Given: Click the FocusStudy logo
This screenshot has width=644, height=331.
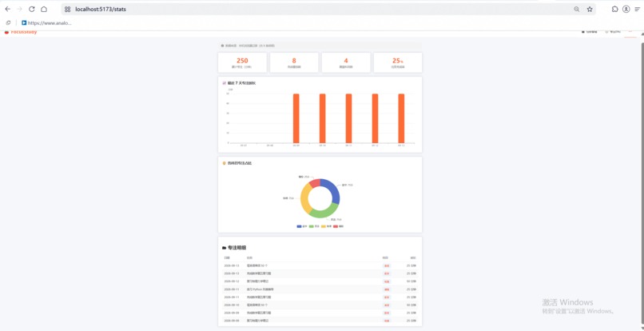Looking at the screenshot, I should click(21, 32).
